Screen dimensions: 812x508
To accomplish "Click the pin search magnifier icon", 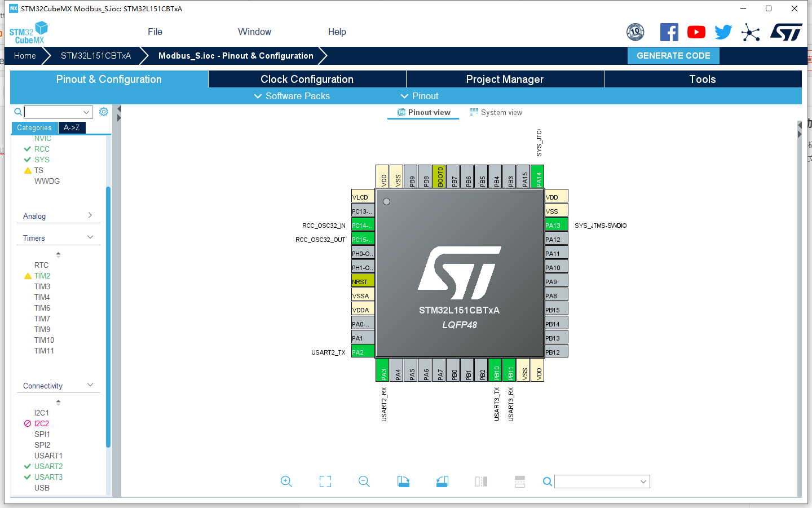I will (x=547, y=482).
